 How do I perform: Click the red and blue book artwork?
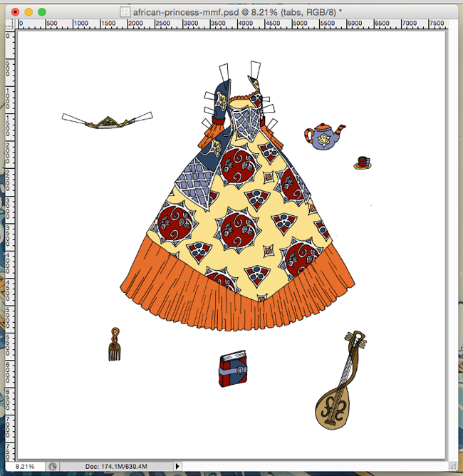(x=233, y=369)
